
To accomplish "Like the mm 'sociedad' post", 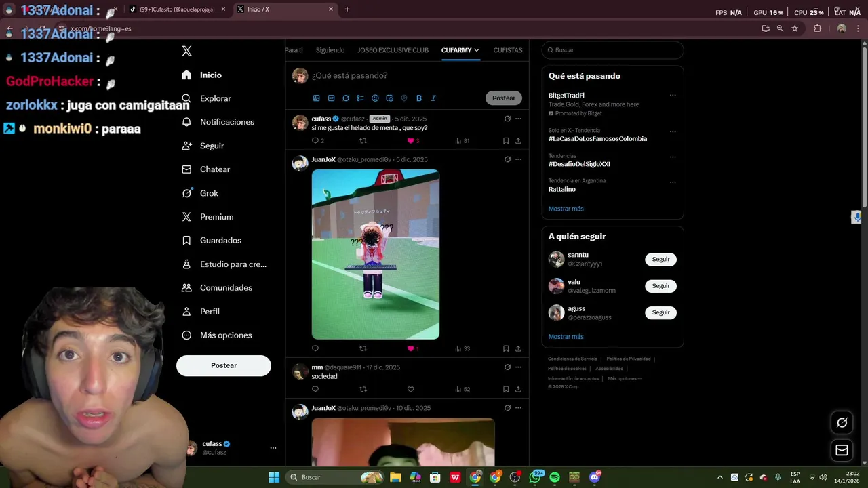I will tap(410, 389).
